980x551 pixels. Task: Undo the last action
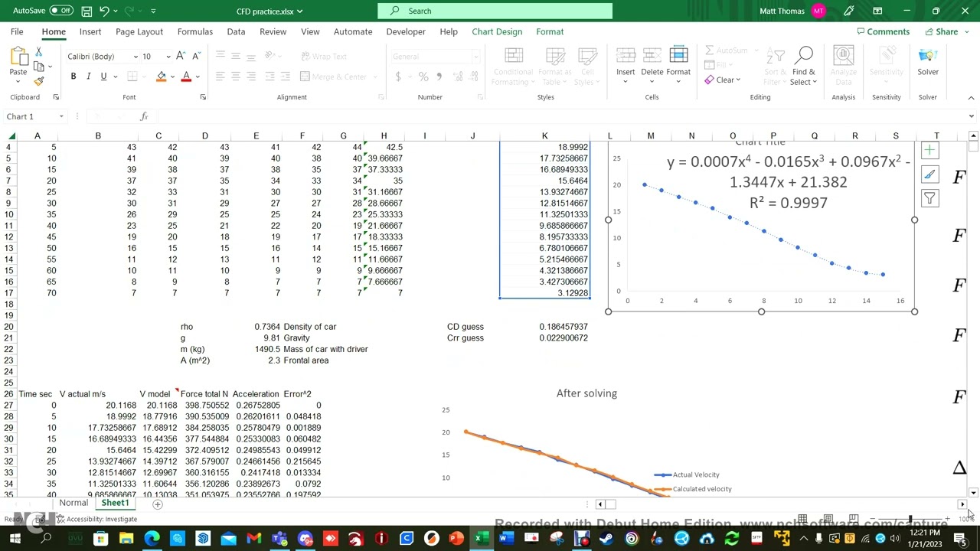105,11
